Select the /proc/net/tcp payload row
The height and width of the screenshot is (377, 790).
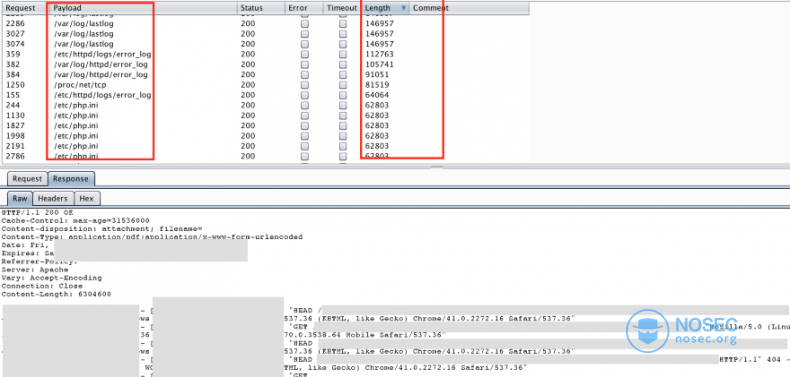tap(266, 85)
